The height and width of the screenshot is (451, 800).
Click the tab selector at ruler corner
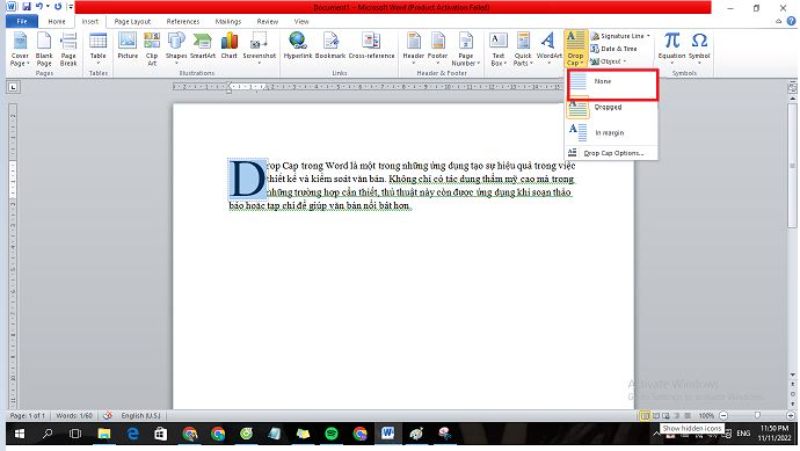tap(13, 87)
